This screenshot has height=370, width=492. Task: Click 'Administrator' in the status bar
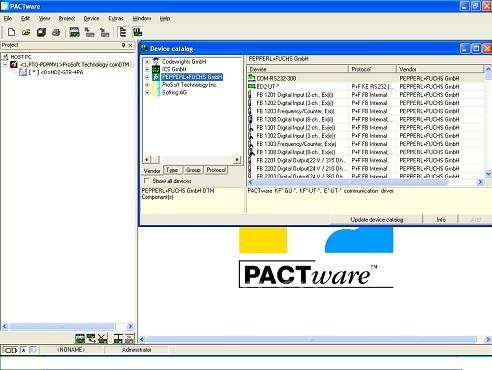click(136, 350)
